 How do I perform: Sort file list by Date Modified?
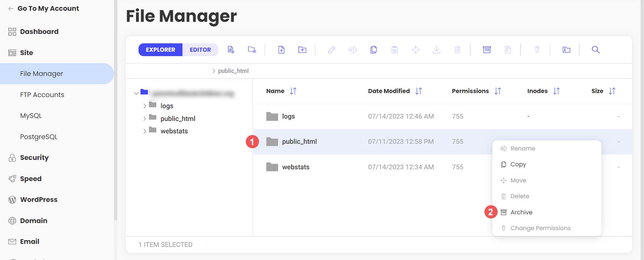point(419,91)
